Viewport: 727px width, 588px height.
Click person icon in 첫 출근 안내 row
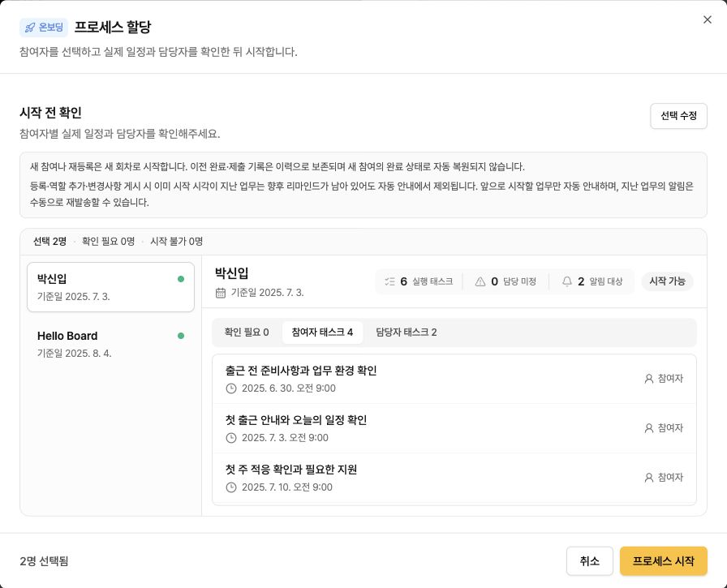pos(649,428)
